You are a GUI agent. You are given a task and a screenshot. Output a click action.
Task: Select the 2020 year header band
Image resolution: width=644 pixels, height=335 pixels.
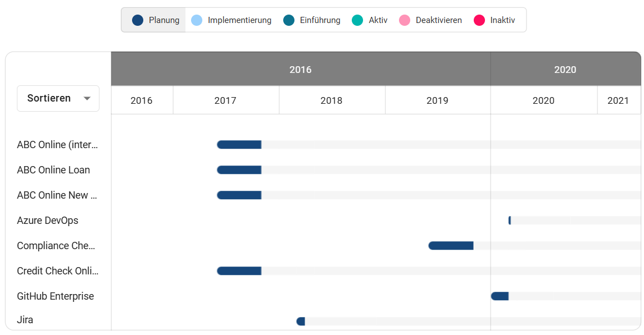tap(565, 69)
